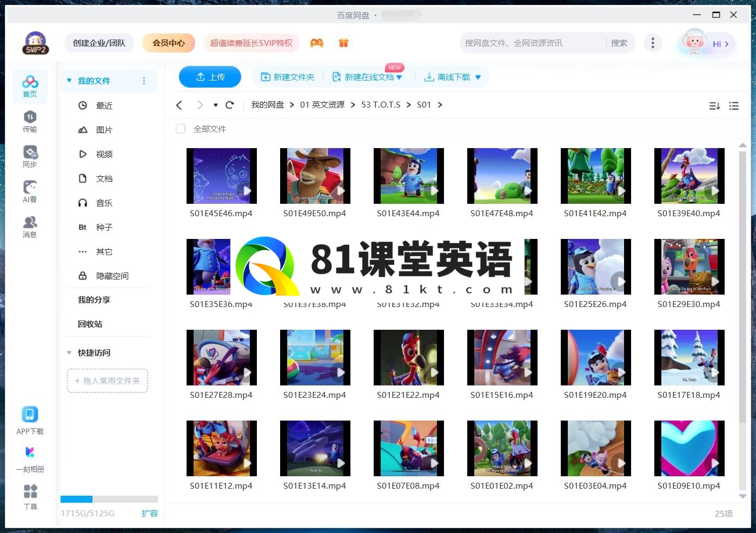Click the 扩容 expand storage link
This screenshot has width=756, height=533.
click(x=149, y=513)
